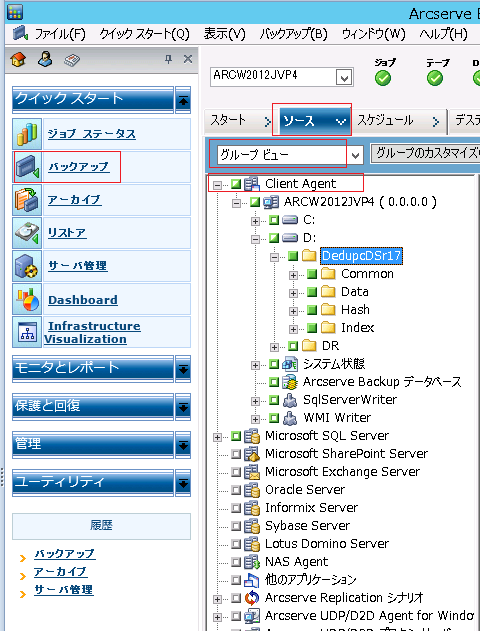Switch to the Schedule tab

[x=400, y=120]
